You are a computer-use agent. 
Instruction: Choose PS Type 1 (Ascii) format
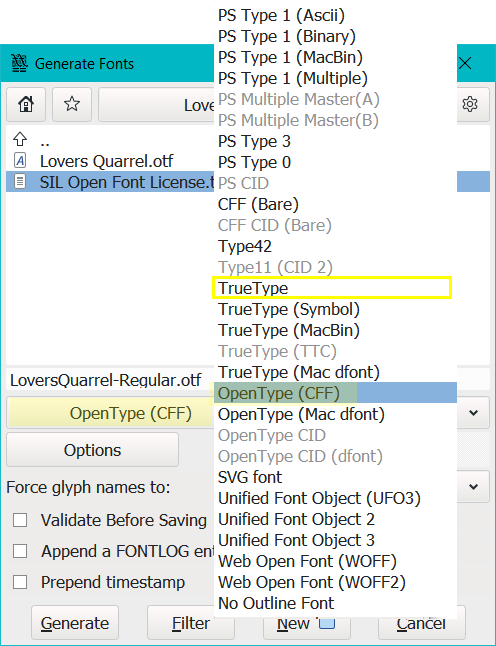tap(335, 15)
